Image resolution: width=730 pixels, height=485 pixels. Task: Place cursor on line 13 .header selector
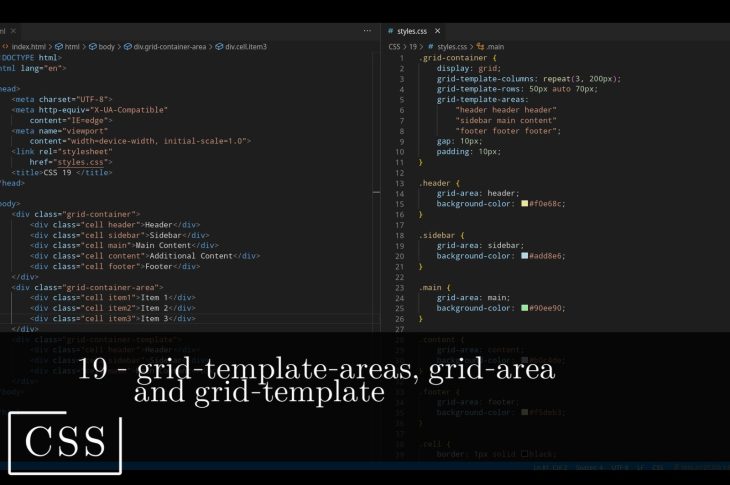(435, 183)
